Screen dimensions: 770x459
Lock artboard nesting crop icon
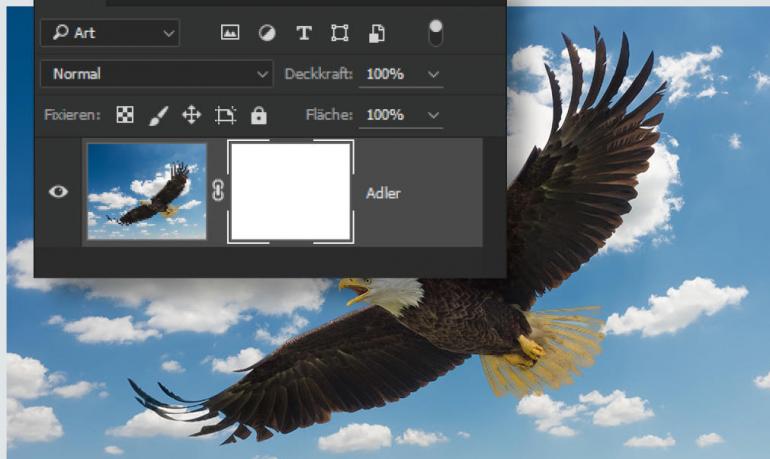(x=225, y=115)
